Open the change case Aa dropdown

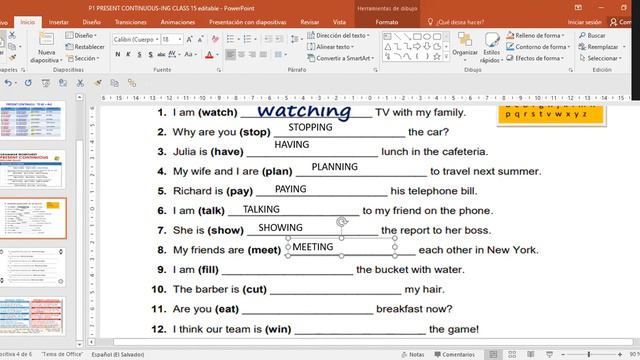pyautogui.click(x=191, y=54)
